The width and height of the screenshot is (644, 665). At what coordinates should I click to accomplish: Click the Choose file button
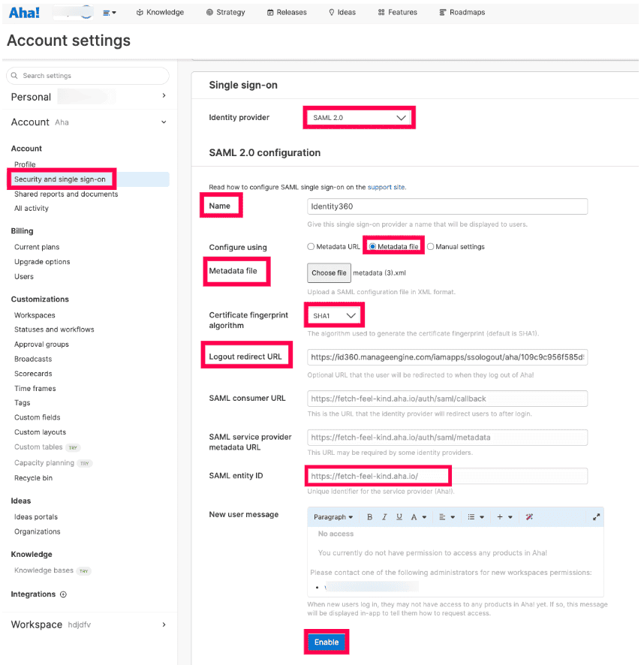point(329,273)
